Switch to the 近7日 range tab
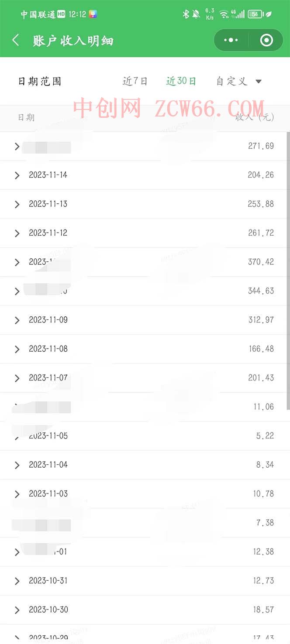290x644 pixels. coord(135,81)
